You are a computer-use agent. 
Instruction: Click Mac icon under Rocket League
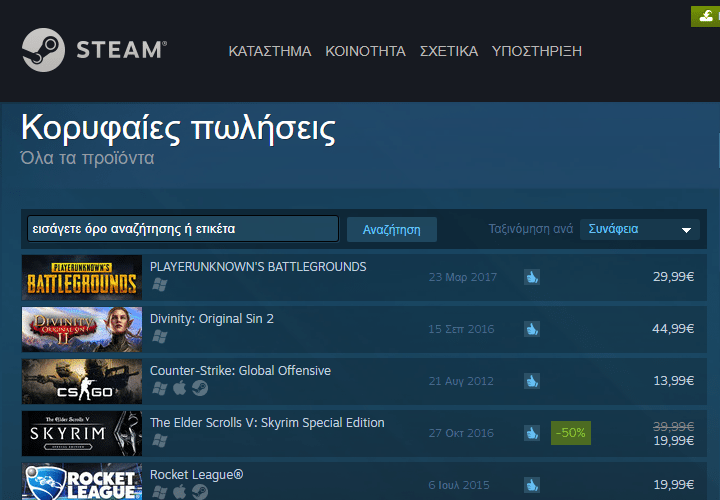[x=180, y=492]
